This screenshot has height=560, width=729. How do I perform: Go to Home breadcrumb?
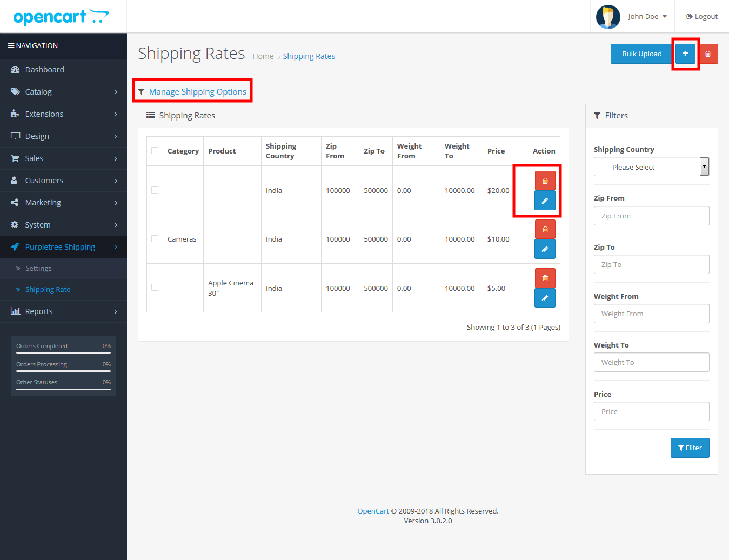(263, 56)
